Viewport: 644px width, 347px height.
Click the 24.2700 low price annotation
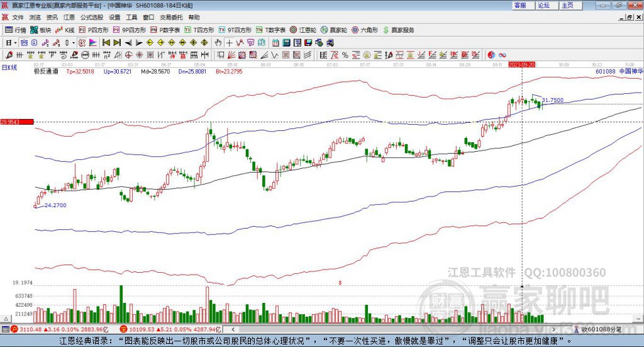55,205
